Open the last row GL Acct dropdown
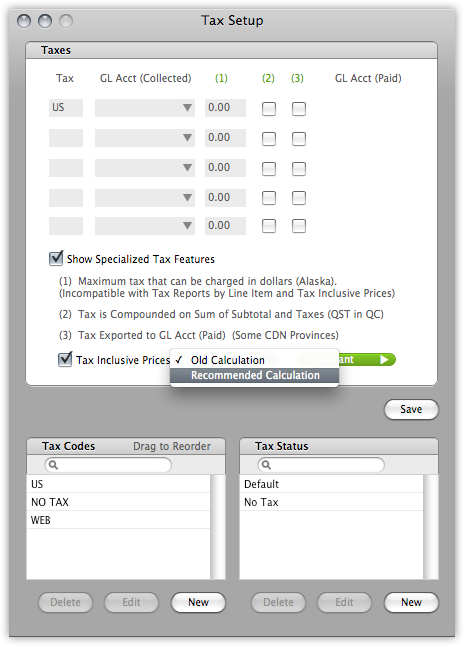Screen dimensions: 464x646 (145, 226)
